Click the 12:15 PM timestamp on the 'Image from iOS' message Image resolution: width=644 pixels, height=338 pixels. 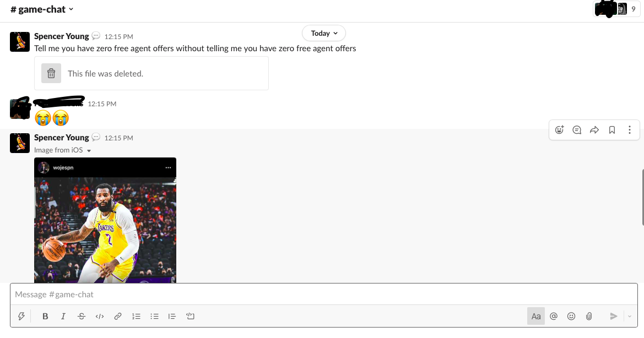[118, 138]
